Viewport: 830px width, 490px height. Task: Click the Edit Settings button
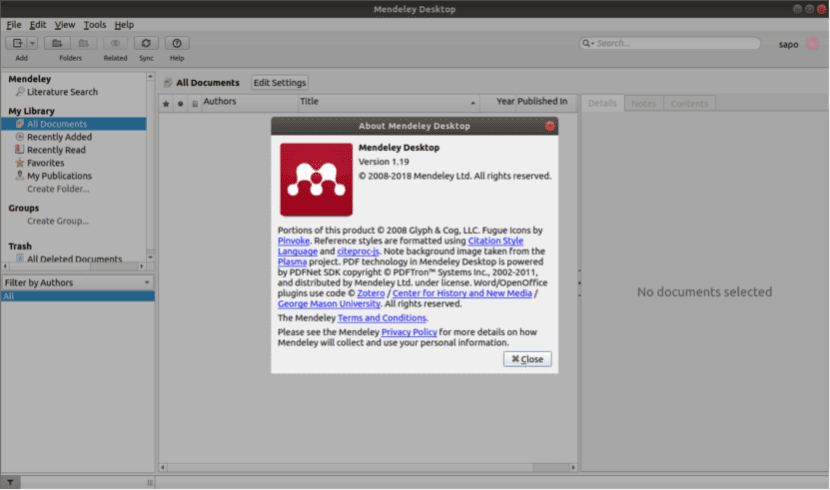coord(279,83)
